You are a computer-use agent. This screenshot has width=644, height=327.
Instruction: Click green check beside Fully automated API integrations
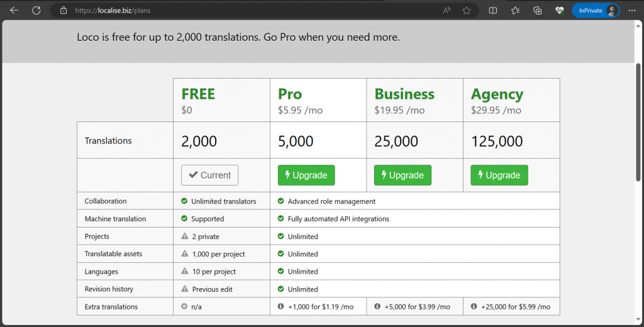tap(281, 219)
